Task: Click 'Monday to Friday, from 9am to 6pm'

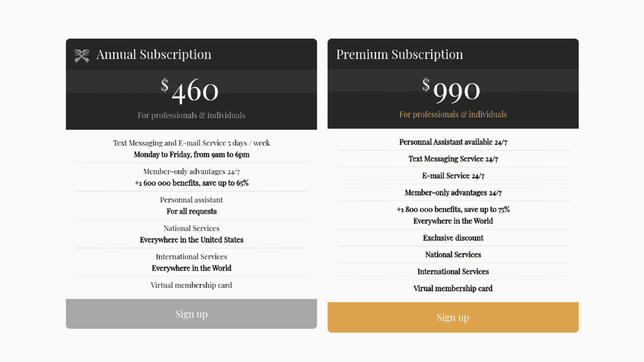Action: coord(191,155)
